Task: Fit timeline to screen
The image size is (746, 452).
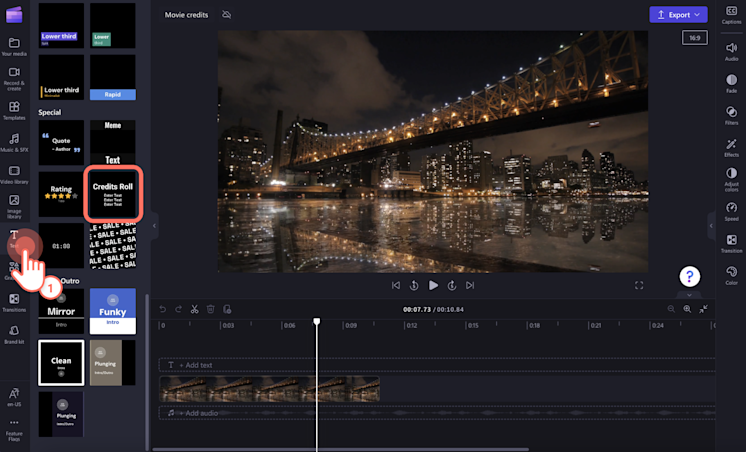Action: [703, 309]
